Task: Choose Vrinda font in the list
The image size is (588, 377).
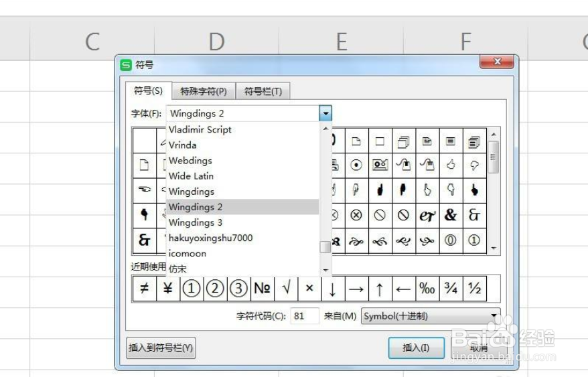Action: (x=242, y=145)
